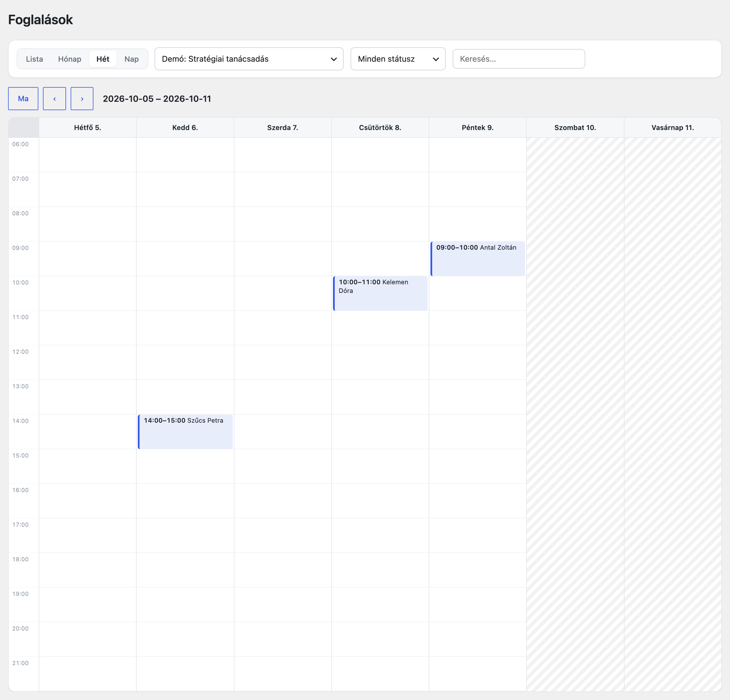
Task: Go to previous week with left chevron
Action: [x=54, y=99]
